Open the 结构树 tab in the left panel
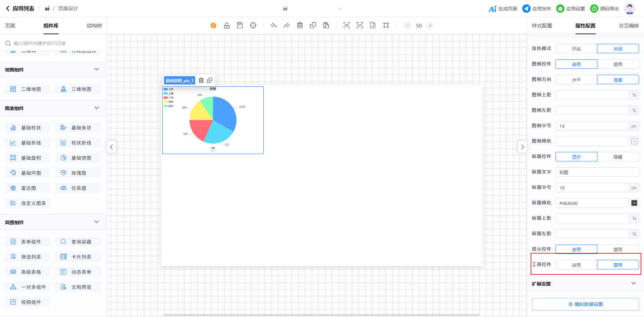This screenshot has height=317, width=644. 94,26
